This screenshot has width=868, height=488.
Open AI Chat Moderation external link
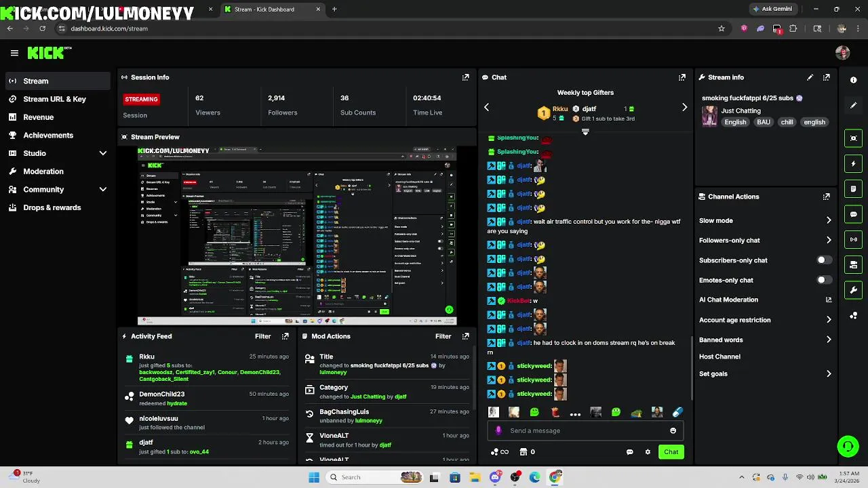(x=829, y=300)
